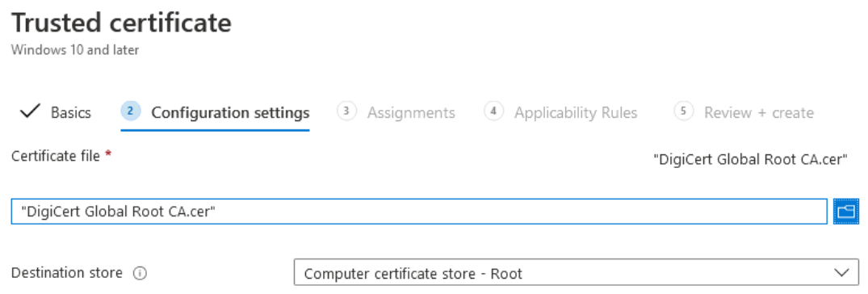This screenshot has width=868, height=294.
Task: Jump to the Review + create step
Action: tap(759, 113)
